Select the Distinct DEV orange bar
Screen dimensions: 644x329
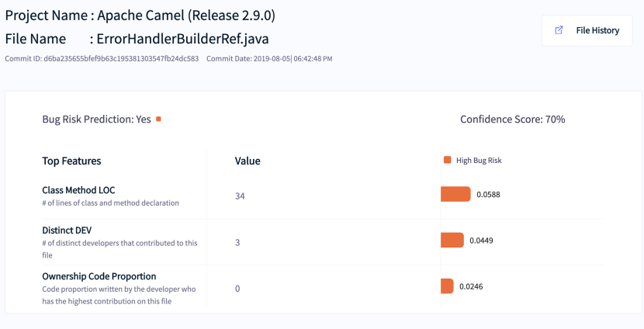pos(452,241)
